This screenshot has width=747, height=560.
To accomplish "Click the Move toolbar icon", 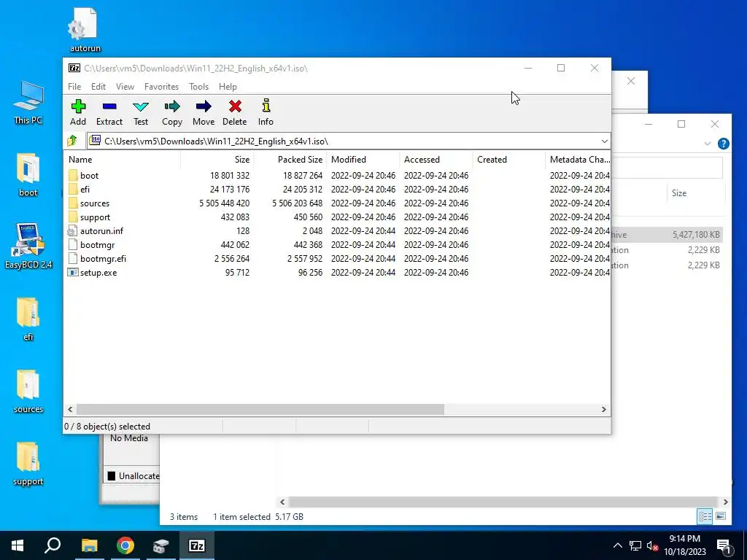I will point(204,112).
